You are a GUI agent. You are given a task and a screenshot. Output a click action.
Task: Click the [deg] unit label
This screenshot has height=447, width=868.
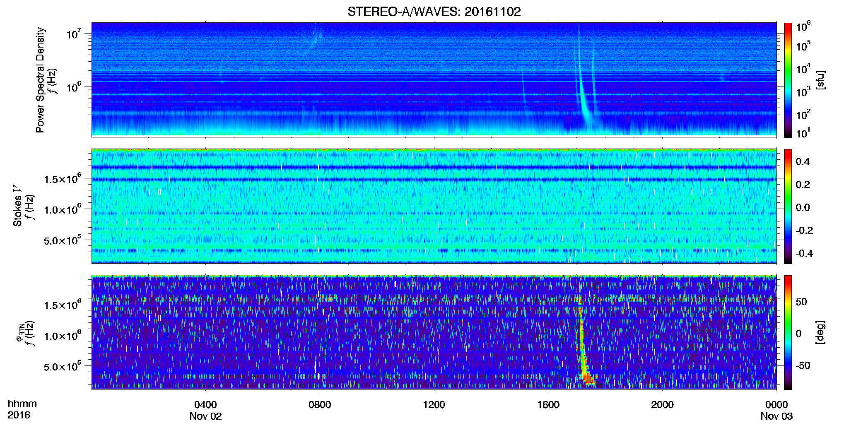[x=820, y=332]
